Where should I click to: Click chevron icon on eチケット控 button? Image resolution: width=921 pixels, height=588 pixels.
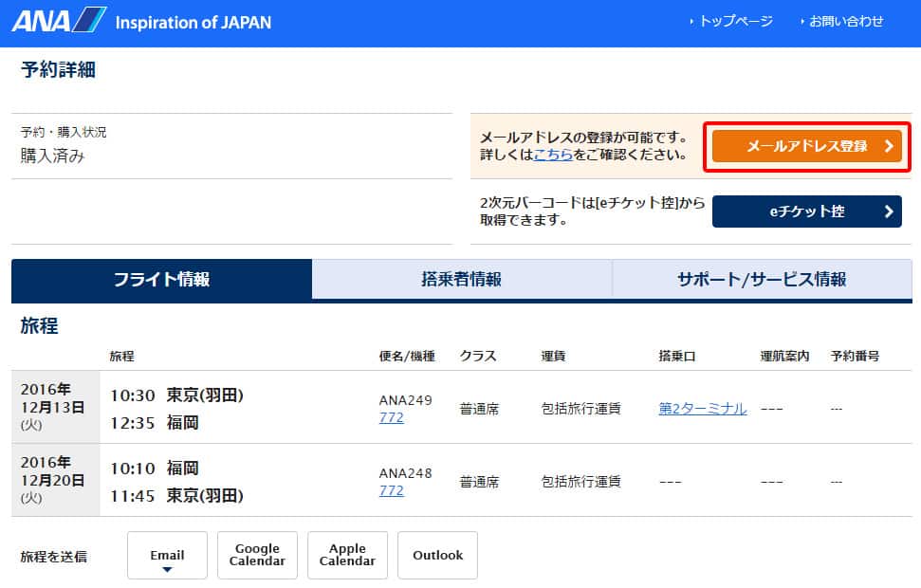(888, 211)
